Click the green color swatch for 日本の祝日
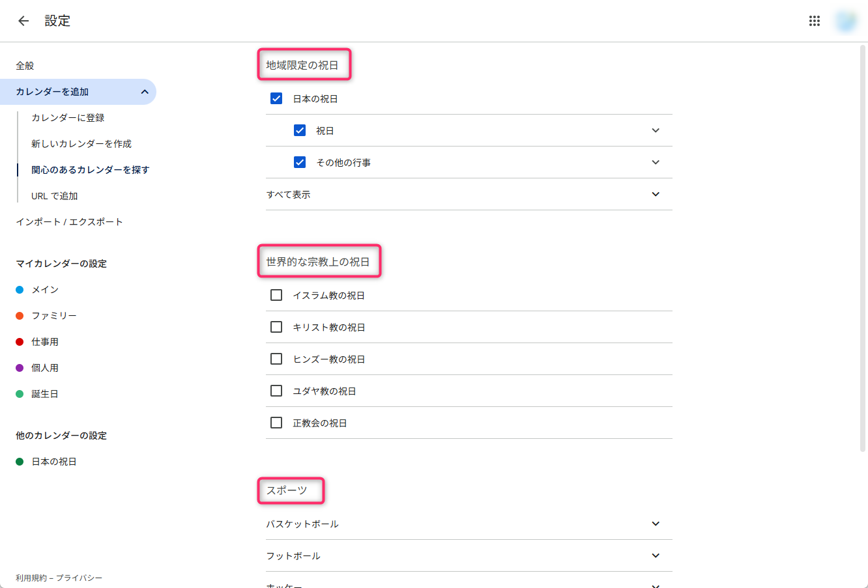Viewport: 868px width, 588px height. point(20,461)
